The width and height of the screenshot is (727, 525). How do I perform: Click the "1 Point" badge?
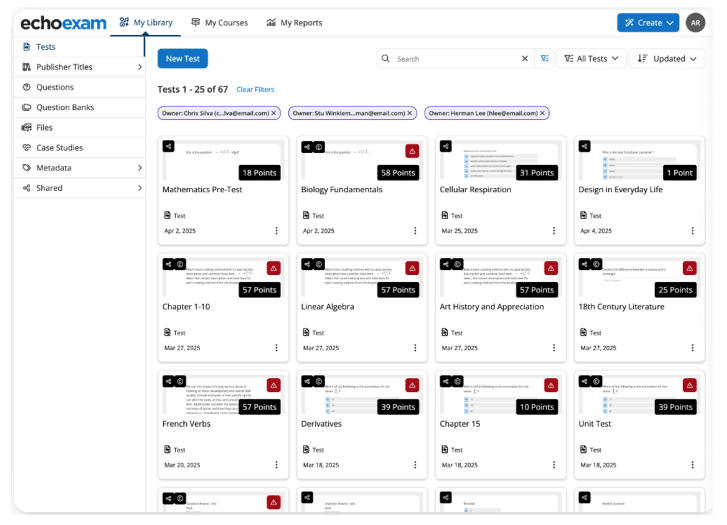pyautogui.click(x=679, y=173)
